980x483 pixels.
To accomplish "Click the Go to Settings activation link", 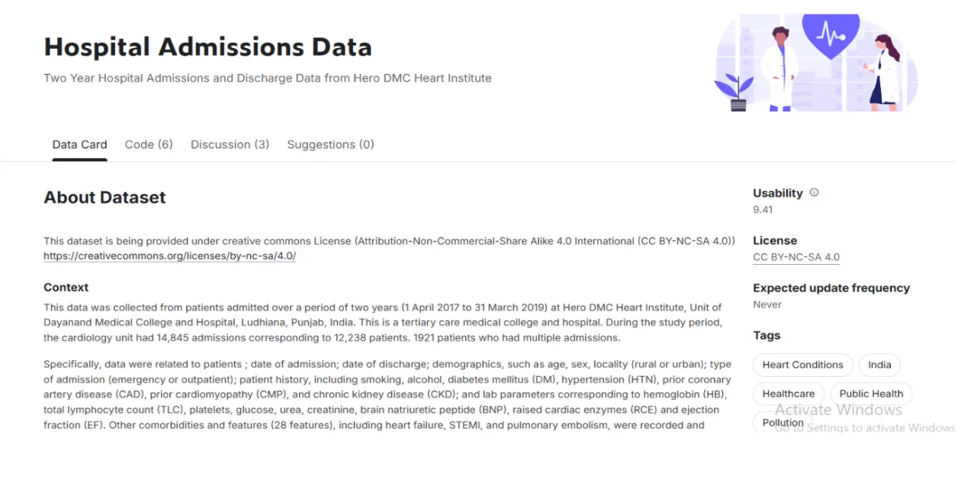I will (x=865, y=428).
